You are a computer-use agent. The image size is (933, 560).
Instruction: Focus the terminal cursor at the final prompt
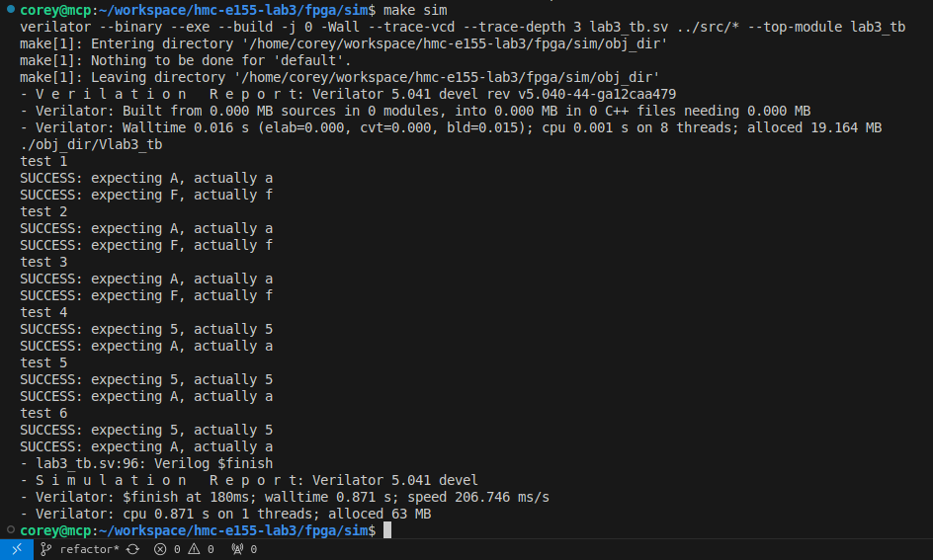pyautogui.click(x=388, y=531)
